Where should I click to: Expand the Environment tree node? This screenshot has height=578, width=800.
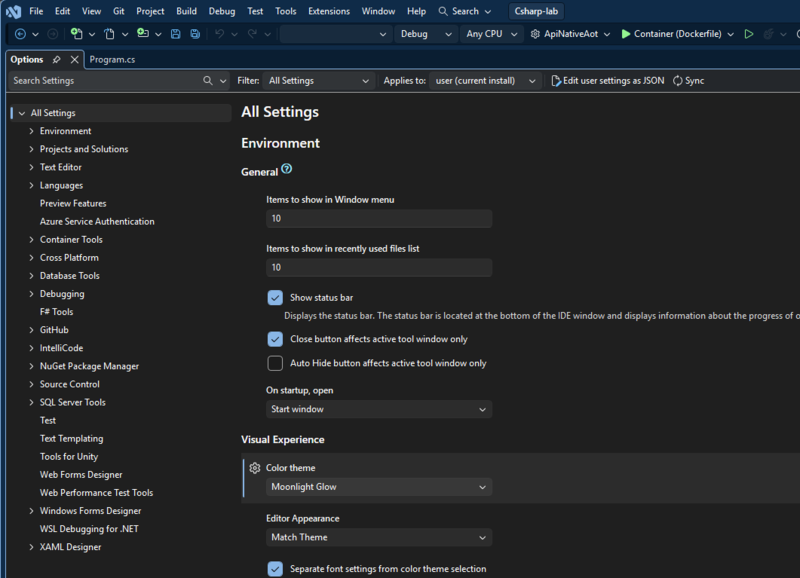(x=32, y=131)
